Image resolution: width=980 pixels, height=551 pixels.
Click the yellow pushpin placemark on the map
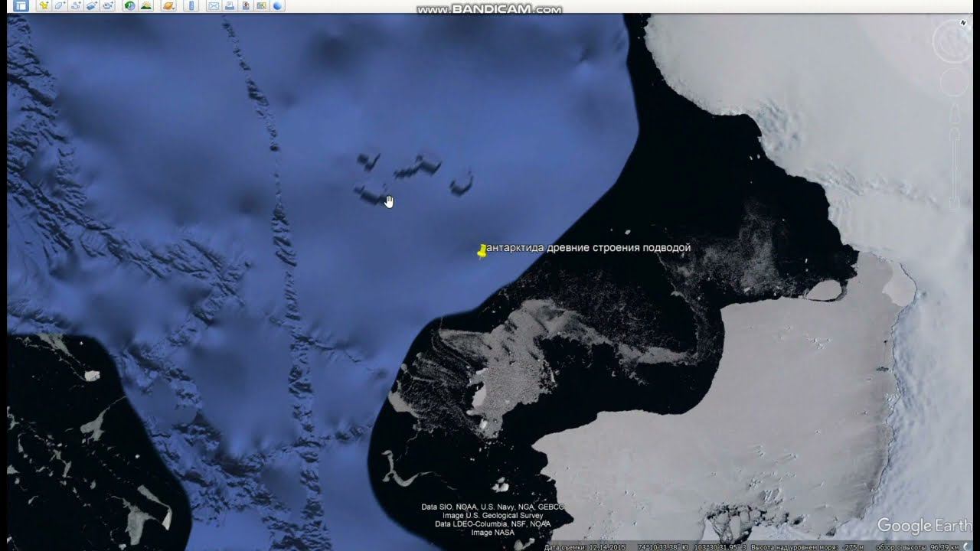coord(482,251)
